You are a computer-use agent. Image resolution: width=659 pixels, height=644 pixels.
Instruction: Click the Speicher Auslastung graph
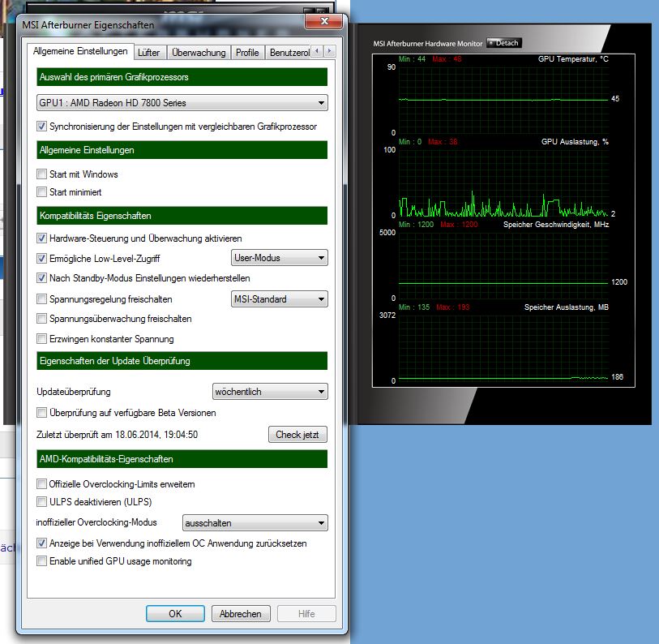tap(503, 347)
